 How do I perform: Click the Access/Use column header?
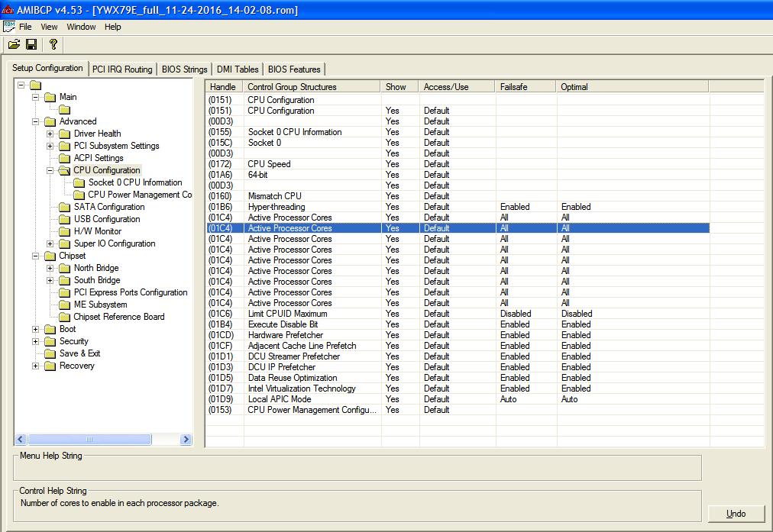point(457,87)
